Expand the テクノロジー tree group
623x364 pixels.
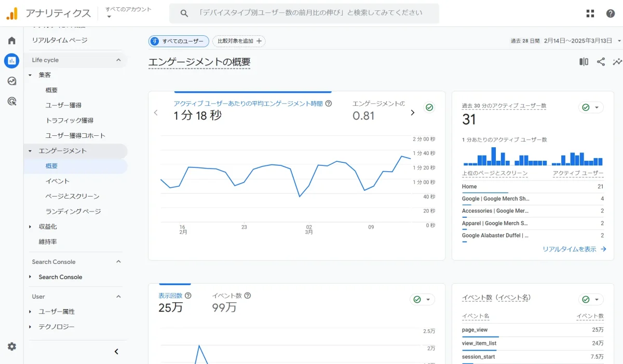pos(30,327)
